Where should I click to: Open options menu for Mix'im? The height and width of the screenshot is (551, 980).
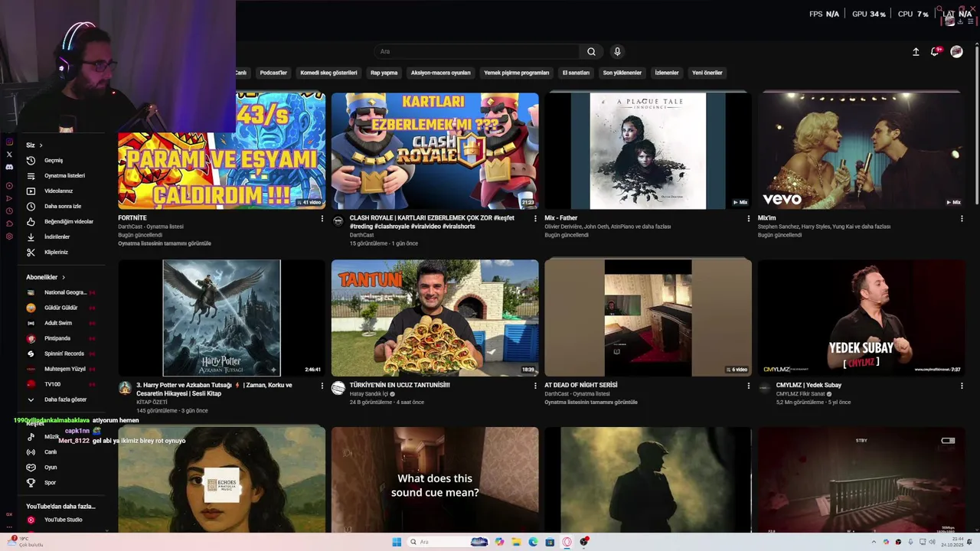coord(962,218)
